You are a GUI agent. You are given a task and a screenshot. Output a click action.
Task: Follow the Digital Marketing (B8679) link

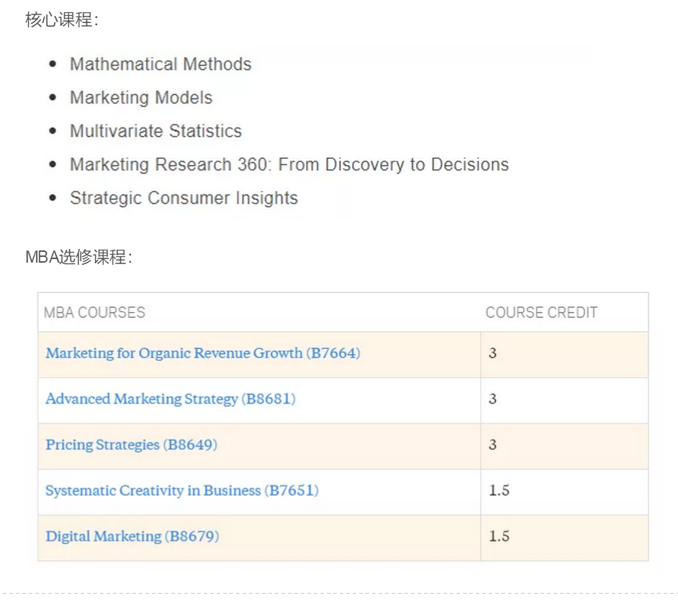pyautogui.click(x=132, y=537)
